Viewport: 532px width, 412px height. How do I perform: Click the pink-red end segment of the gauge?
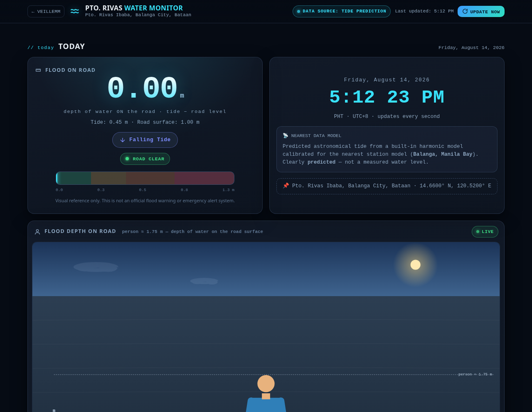(204, 178)
